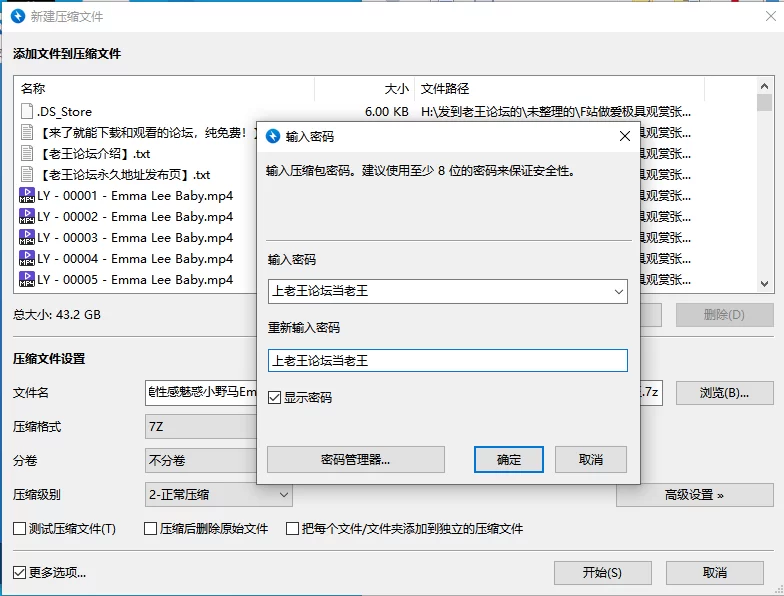Select the text file icon for 【来了就能下载和观看的论坛
This screenshot has width=784, height=596.
click(x=27, y=132)
